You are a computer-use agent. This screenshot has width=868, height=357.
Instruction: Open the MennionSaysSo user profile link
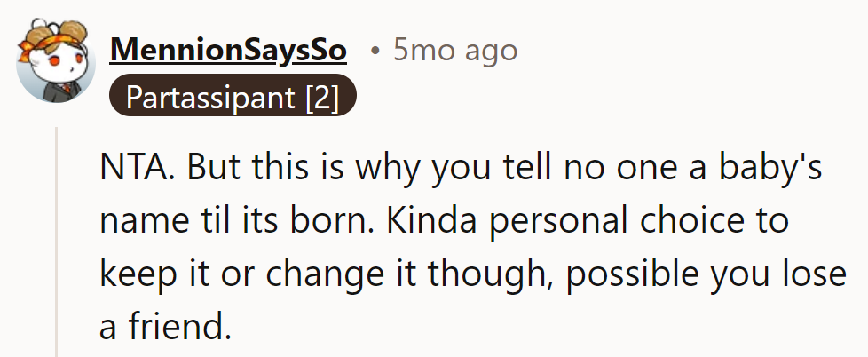[x=228, y=52]
